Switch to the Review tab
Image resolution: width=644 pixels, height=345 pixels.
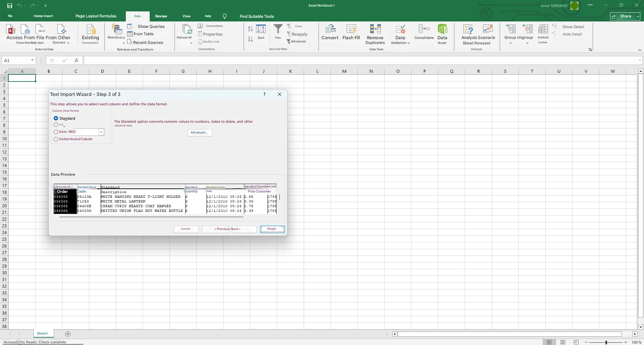pos(161,16)
